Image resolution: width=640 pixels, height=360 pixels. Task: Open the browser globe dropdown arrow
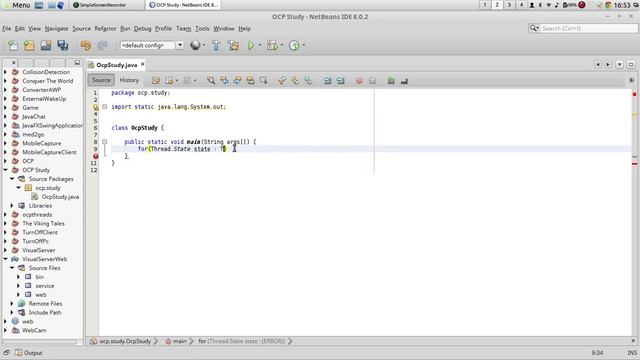[x=204, y=45]
